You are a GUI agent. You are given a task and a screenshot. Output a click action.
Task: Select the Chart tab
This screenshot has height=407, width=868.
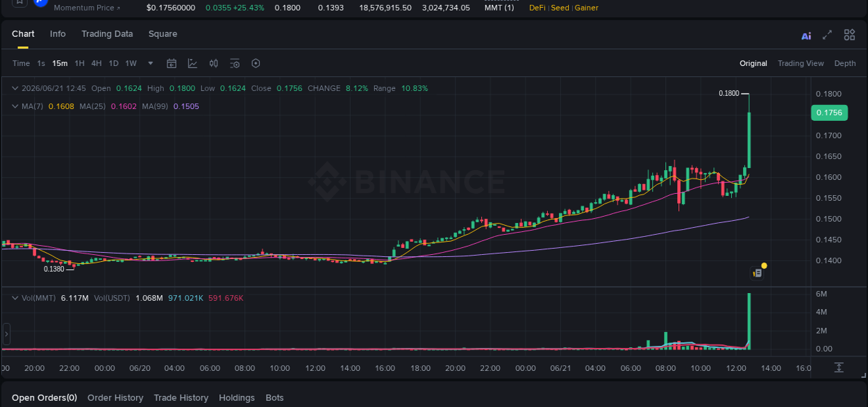tap(23, 34)
